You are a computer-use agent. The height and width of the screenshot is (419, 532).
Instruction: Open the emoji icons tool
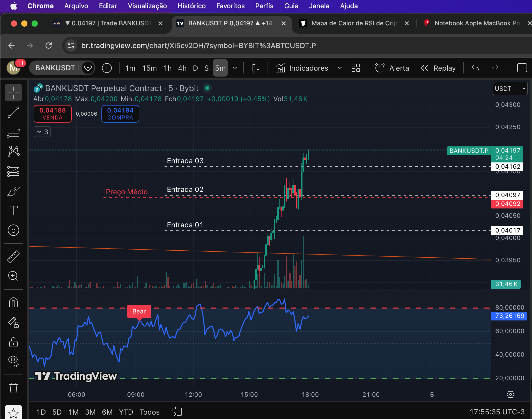point(13,230)
